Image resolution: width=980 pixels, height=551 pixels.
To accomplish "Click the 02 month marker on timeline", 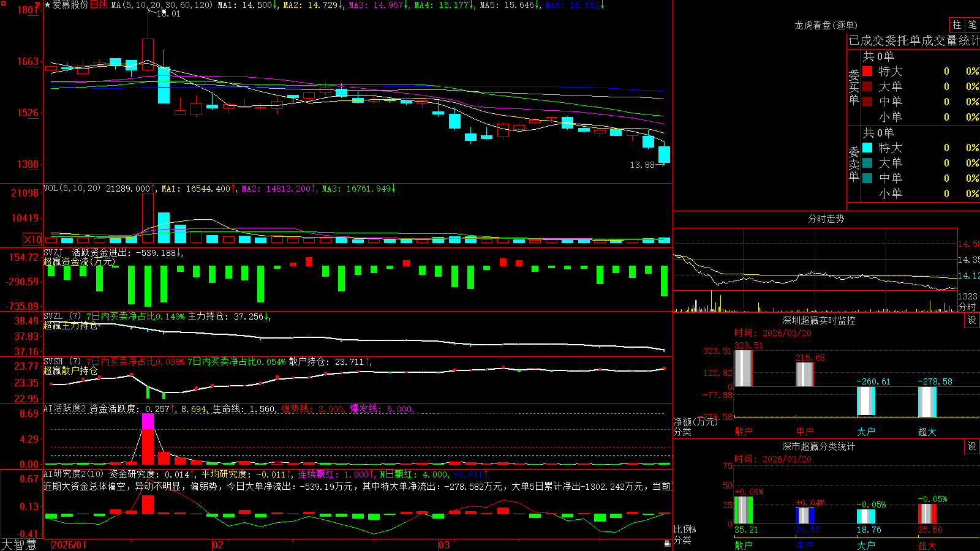I will [218, 545].
